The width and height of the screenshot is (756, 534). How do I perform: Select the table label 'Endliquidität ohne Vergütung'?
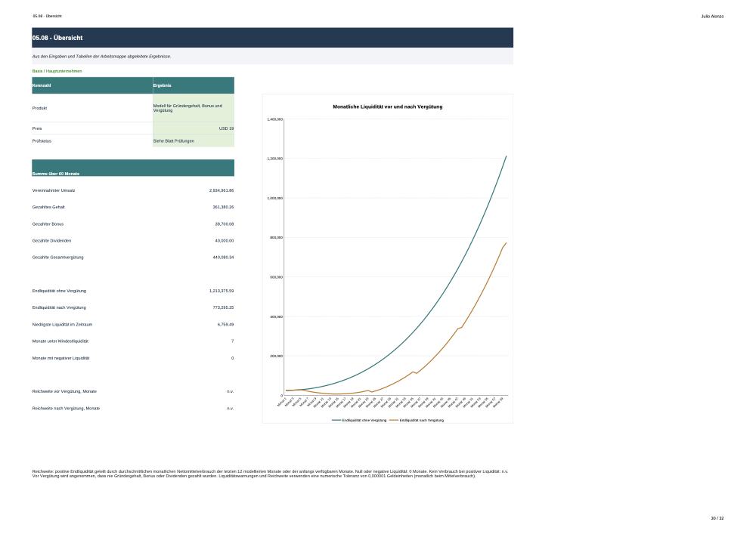pos(59,291)
